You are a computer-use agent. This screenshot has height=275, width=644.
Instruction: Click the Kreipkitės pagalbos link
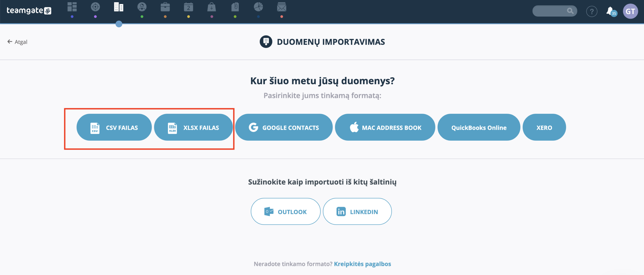click(362, 264)
